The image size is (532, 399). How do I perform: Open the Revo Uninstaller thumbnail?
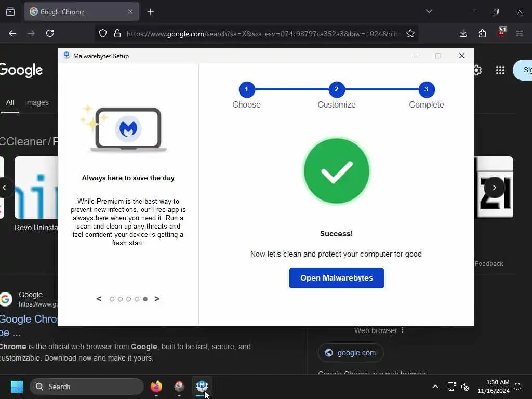[x=36, y=188]
